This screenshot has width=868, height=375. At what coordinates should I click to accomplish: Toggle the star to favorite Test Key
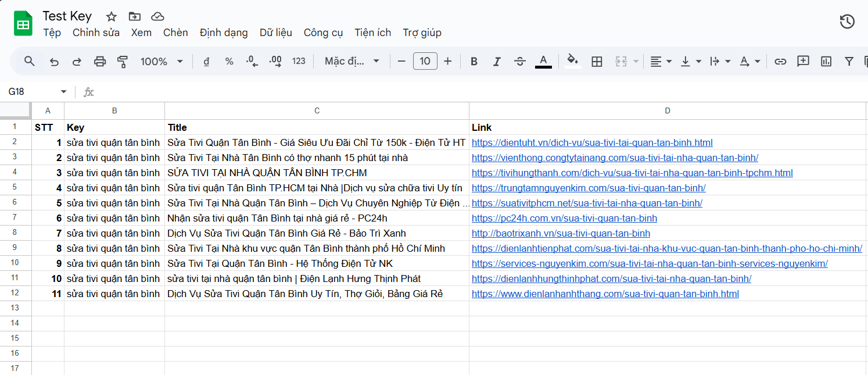click(x=110, y=17)
